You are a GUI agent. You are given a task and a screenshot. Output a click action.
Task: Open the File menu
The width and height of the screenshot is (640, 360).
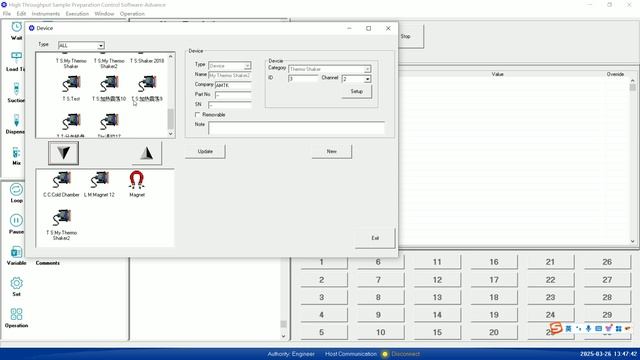(7, 14)
